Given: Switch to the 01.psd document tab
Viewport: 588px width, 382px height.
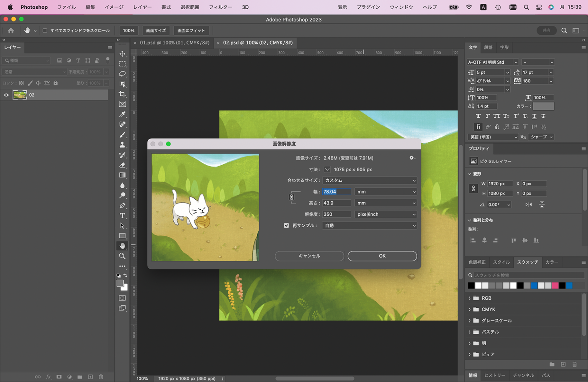Looking at the screenshot, I should (x=175, y=43).
